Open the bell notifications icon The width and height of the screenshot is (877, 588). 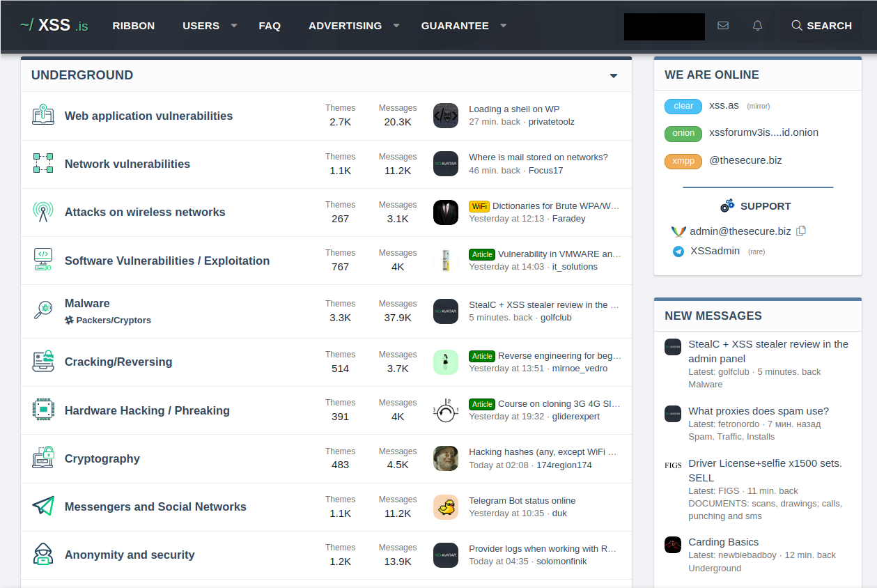tap(756, 25)
